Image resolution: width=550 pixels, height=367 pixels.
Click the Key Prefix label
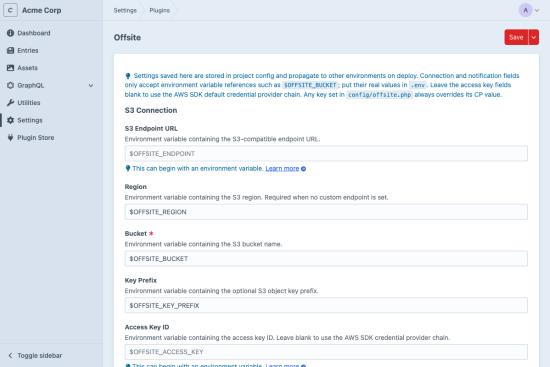coord(141,280)
